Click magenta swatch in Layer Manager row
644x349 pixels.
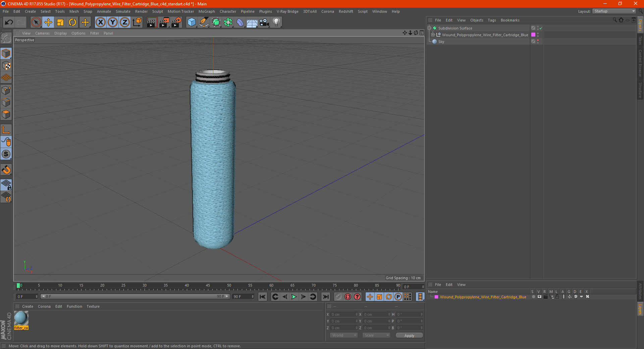pyautogui.click(x=436, y=297)
